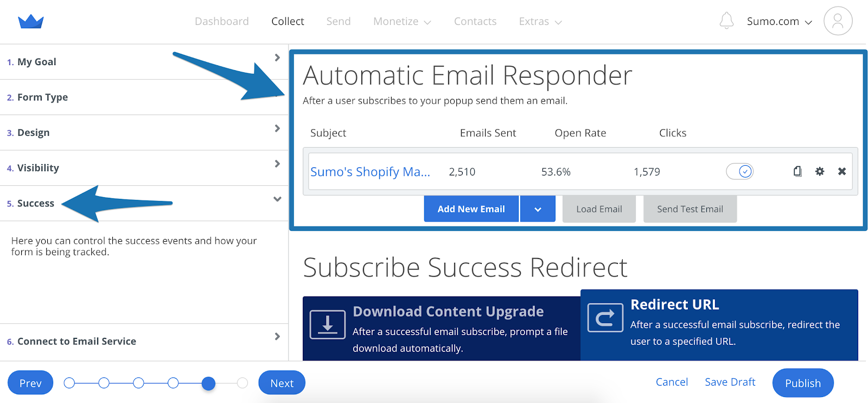The width and height of the screenshot is (868, 403).
Task: Click the Redirect URL arrow icon
Action: 605,318
